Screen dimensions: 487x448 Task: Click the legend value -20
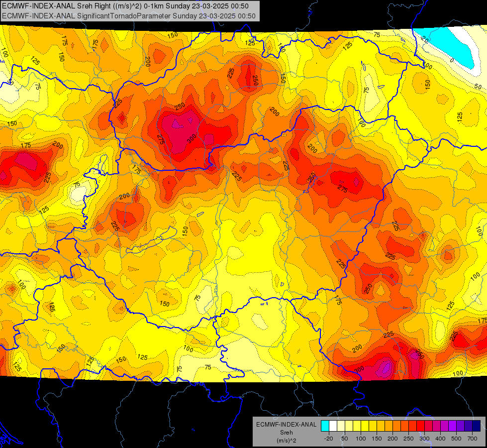tap(328, 439)
